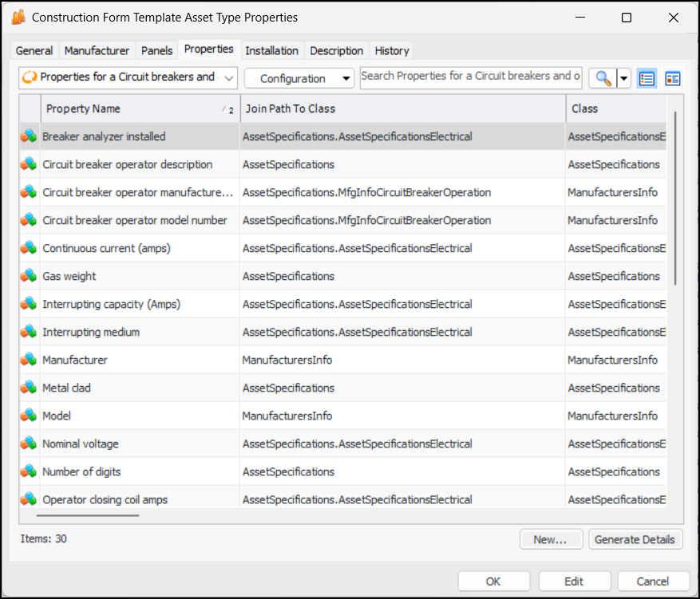Click the Breaker analyzer installed row icon
The width and height of the screenshot is (700, 599).
29,136
